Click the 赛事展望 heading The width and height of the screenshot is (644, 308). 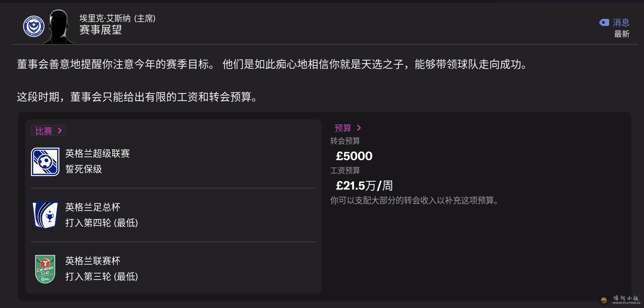(x=101, y=30)
